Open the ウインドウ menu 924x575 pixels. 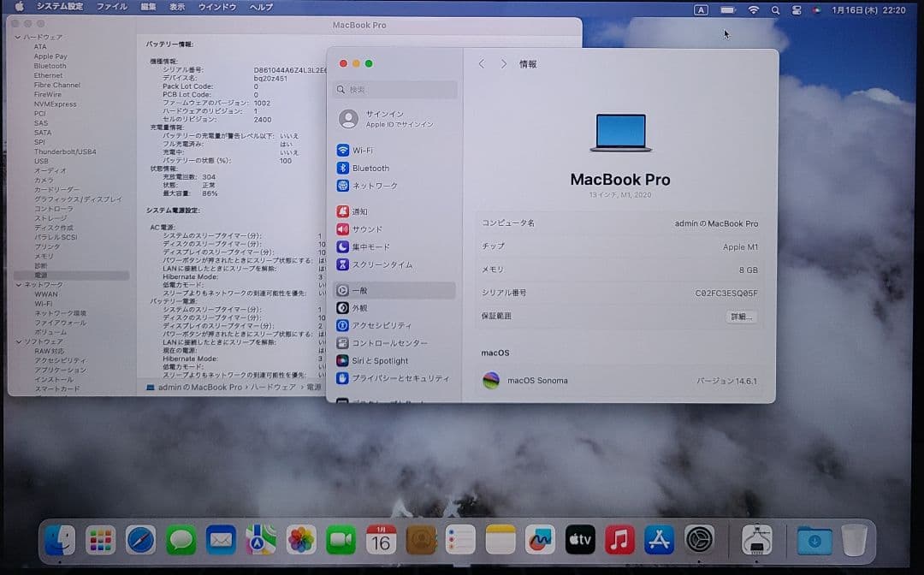click(216, 8)
